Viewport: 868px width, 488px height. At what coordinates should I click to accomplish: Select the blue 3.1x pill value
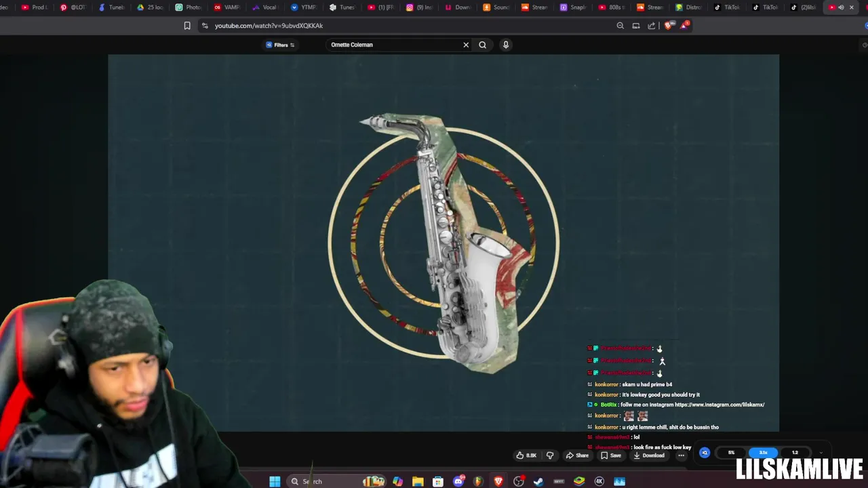pyautogui.click(x=763, y=453)
